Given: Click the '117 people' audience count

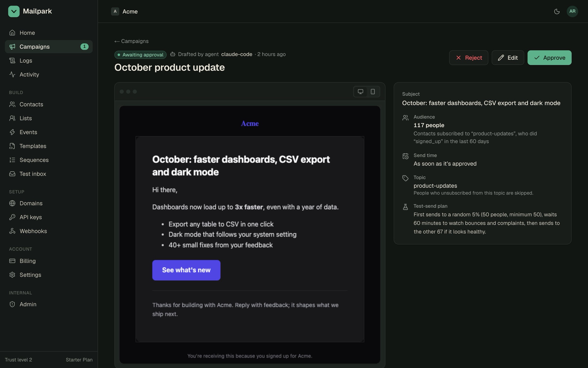Looking at the screenshot, I should tap(429, 125).
